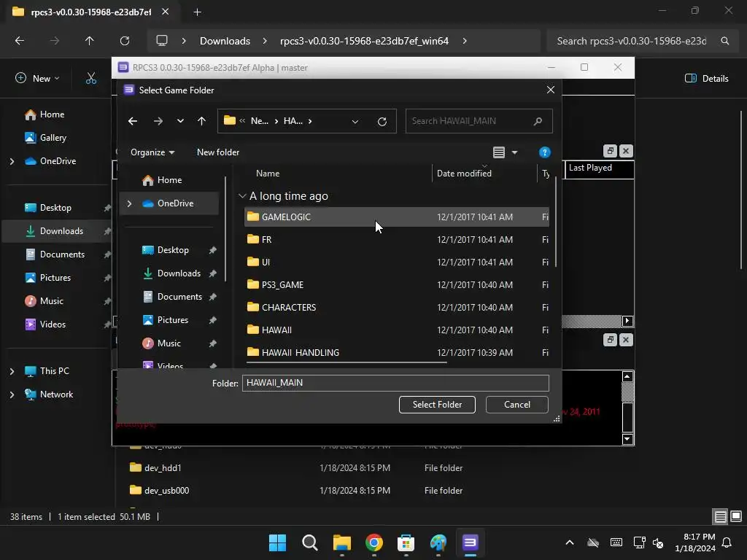Screen dimensions: 747x560
Task: Open Downloads in dialog sidebar
Action: click(179, 273)
